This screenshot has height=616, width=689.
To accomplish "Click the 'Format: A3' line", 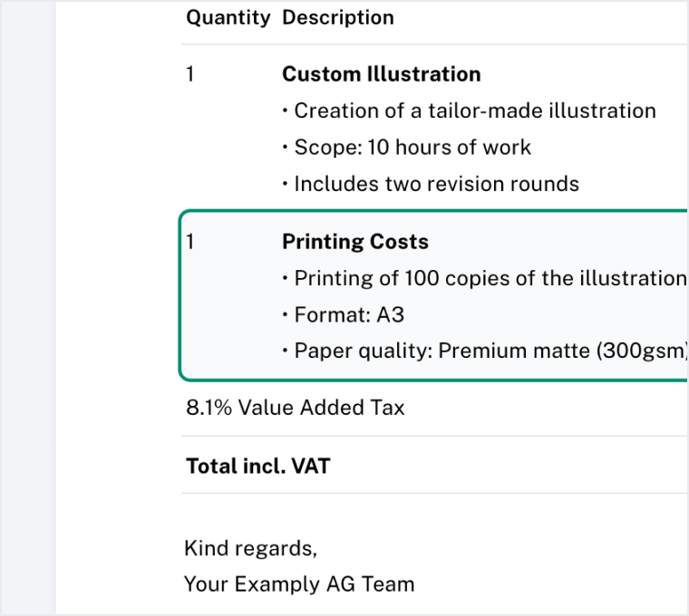I will coord(349,315).
